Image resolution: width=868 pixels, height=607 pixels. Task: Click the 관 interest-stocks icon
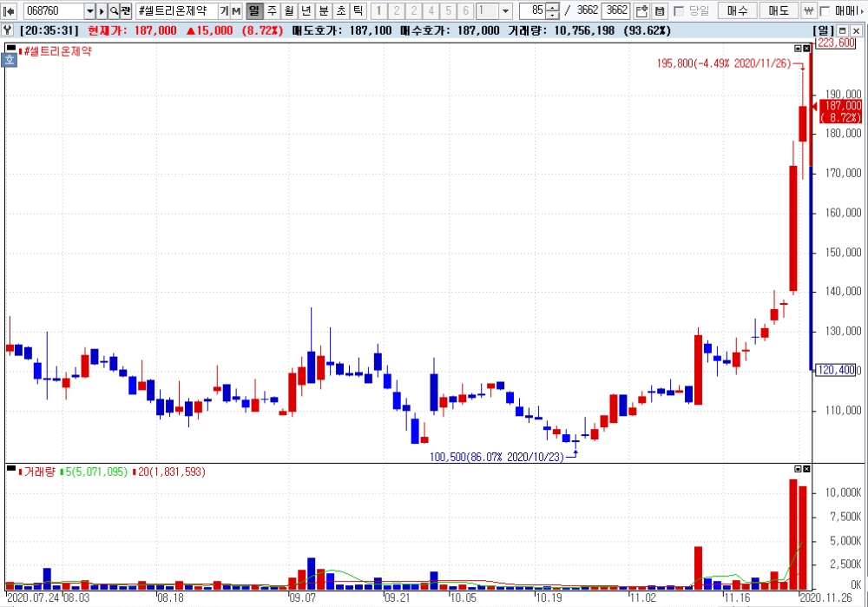(126, 10)
